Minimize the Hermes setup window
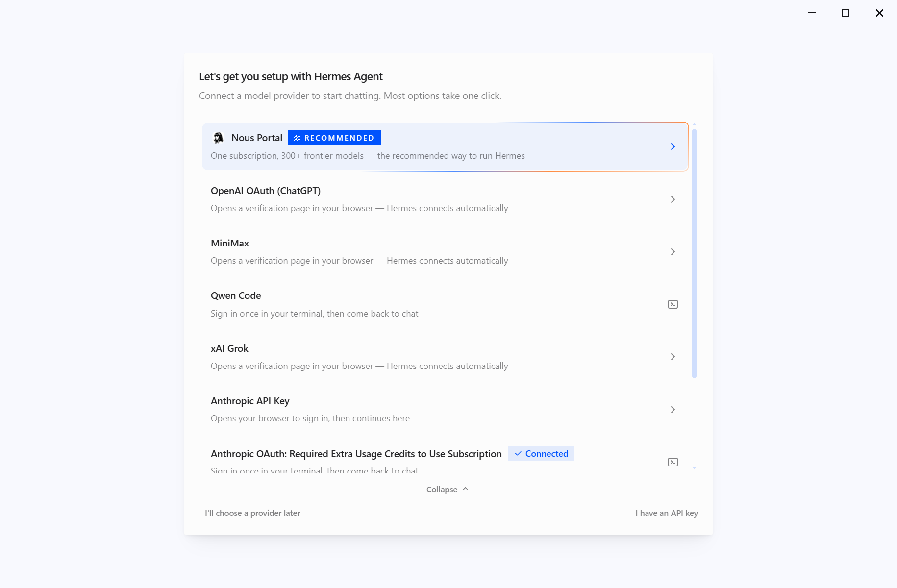This screenshot has height=588, width=897. pyautogui.click(x=812, y=13)
